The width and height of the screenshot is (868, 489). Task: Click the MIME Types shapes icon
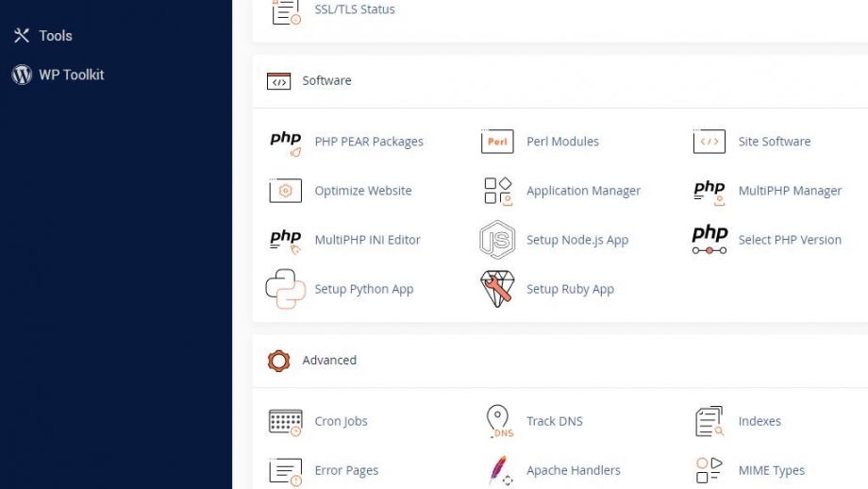(x=709, y=470)
